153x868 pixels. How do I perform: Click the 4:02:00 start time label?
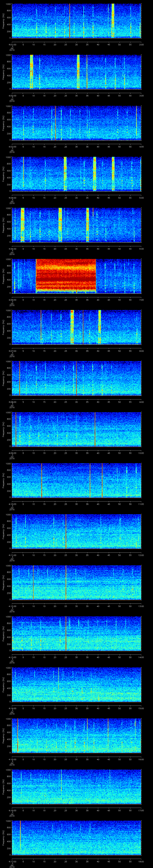pos(12,96)
